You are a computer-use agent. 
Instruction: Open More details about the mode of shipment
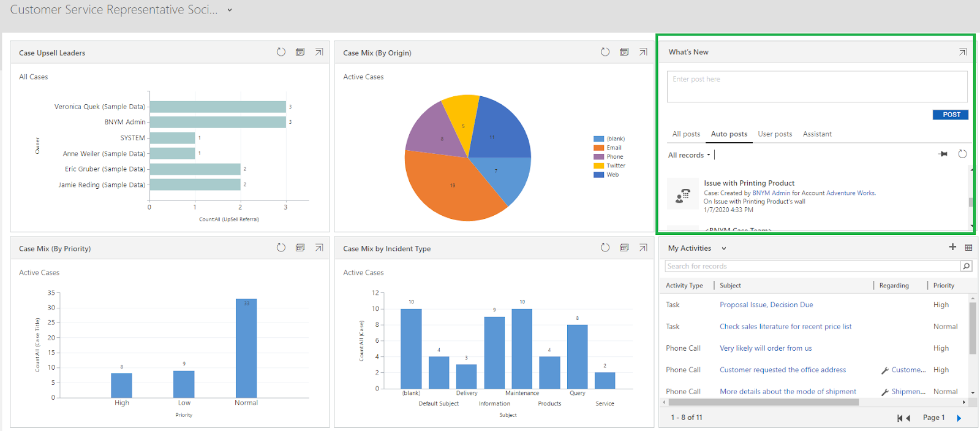click(x=788, y=391)
